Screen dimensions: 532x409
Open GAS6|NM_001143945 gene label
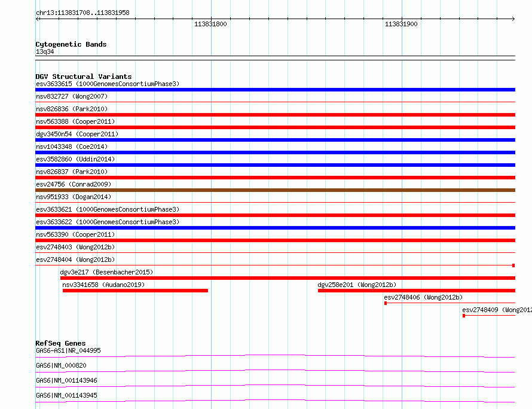click(66, 395)
